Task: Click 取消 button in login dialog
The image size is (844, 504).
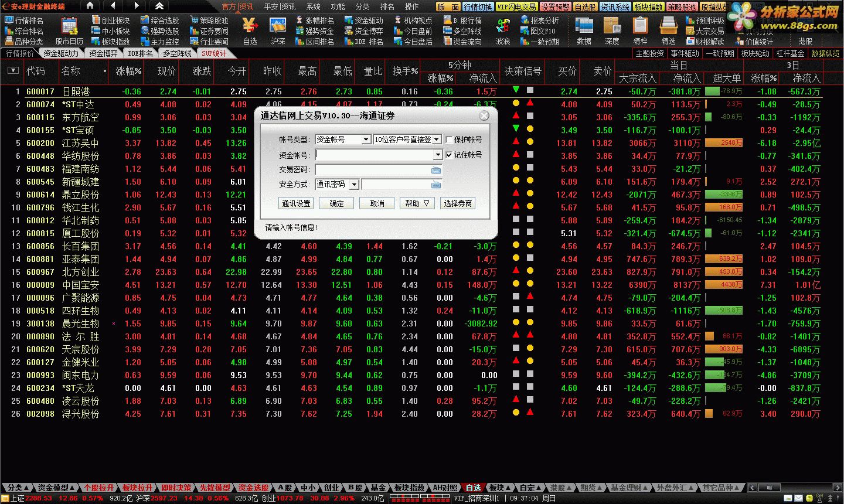Action: click(377, 203)
